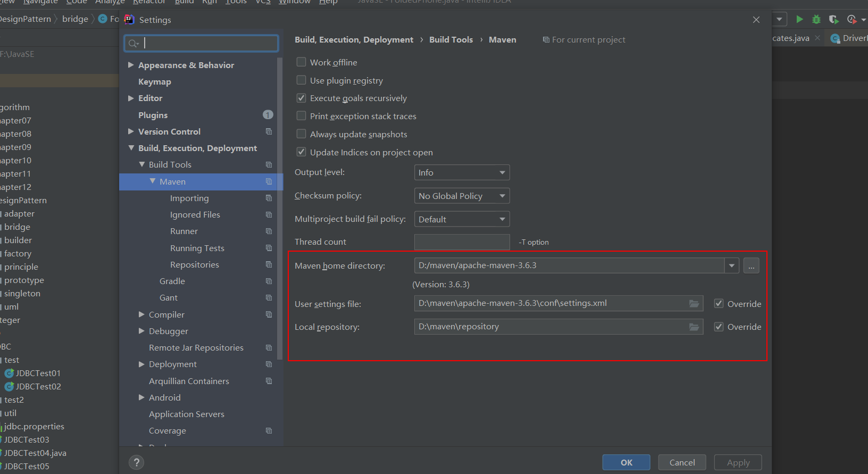
Task: Click Build, Execution, Deployment in breadcrumb
Action: [354, 40]
